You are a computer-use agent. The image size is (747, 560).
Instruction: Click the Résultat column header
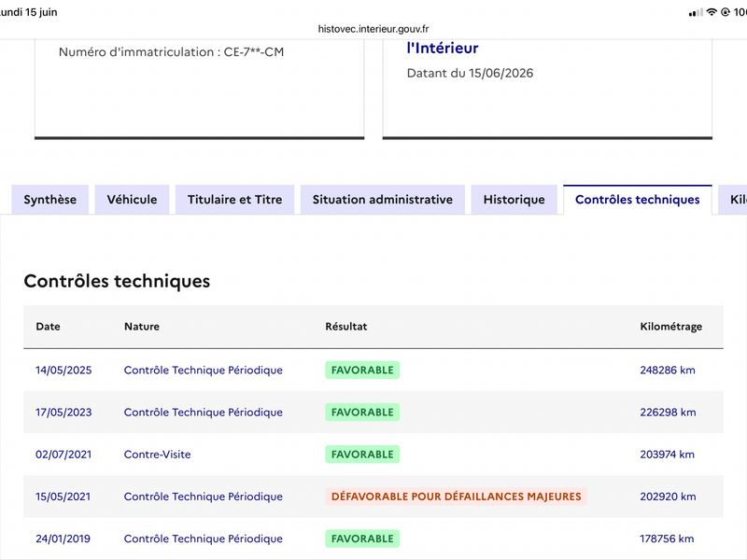point(346,327)
